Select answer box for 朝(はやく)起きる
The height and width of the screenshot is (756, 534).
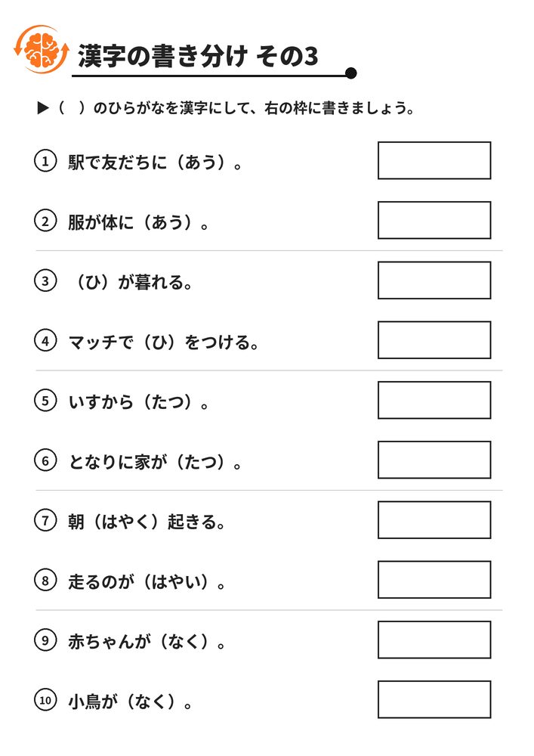pyautogui.click(x=434, y=520)
